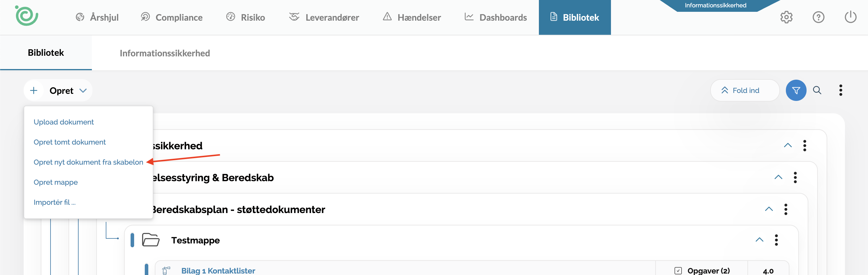Select 'Opret mappe' menu entry
The image size is (868, 275).
pos(56,182)
